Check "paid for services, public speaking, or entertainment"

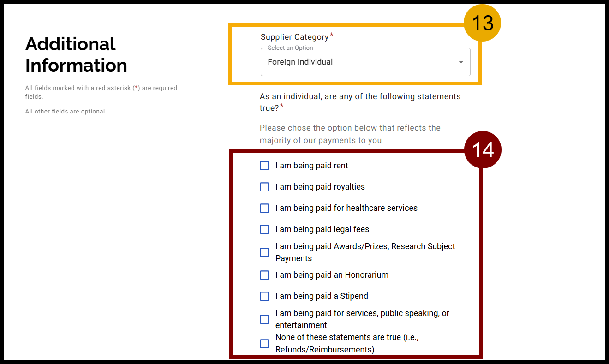tap(264, 319)
